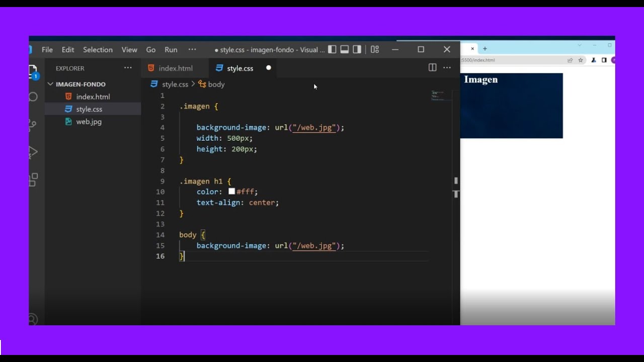Open the File menu
Viewport: 644px width, 362px height.
pos(47,50)
